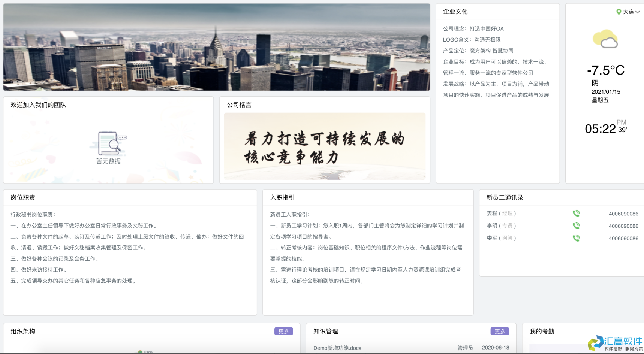The width and height of the screenshot is (644, 354).
Task: Select the 企业文化 panel header
Action: tap(454, 11)
